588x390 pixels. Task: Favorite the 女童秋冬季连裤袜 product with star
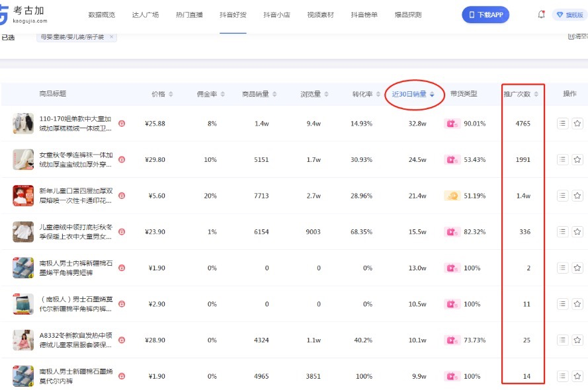pyautogui.click(x=577, y=159)
